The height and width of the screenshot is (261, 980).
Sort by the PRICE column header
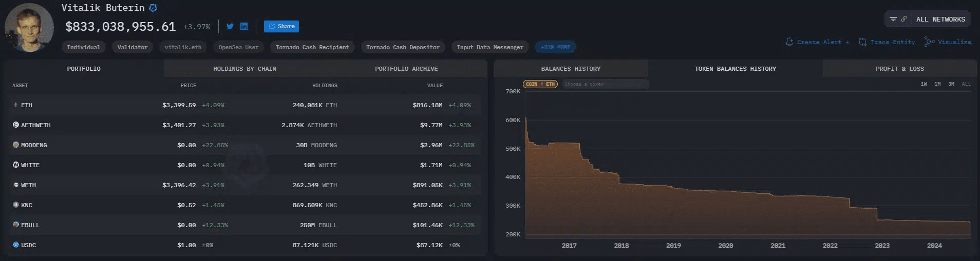click(x=189, y=86)
